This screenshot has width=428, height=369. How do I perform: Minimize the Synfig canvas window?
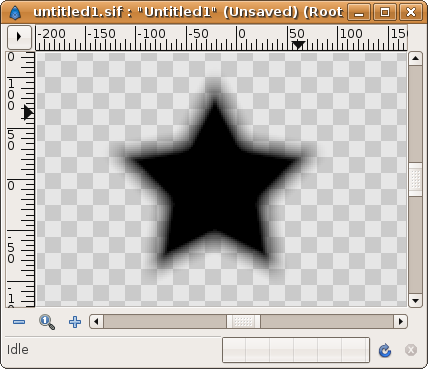pos(359,12)
